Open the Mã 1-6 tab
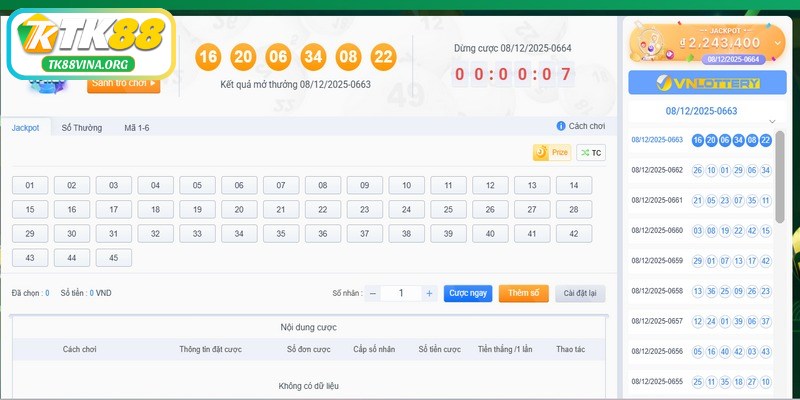Viewport: 800px width, 400px height. coord(137,128)
